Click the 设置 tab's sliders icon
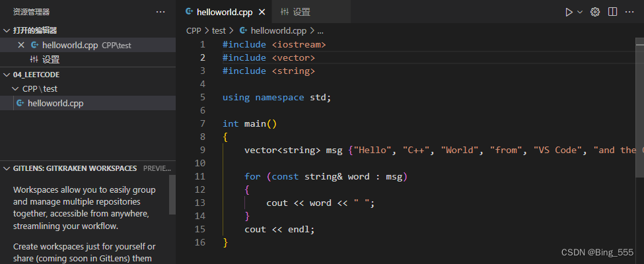644x264 pixels. pyautogui.click(x=285, y=12)
